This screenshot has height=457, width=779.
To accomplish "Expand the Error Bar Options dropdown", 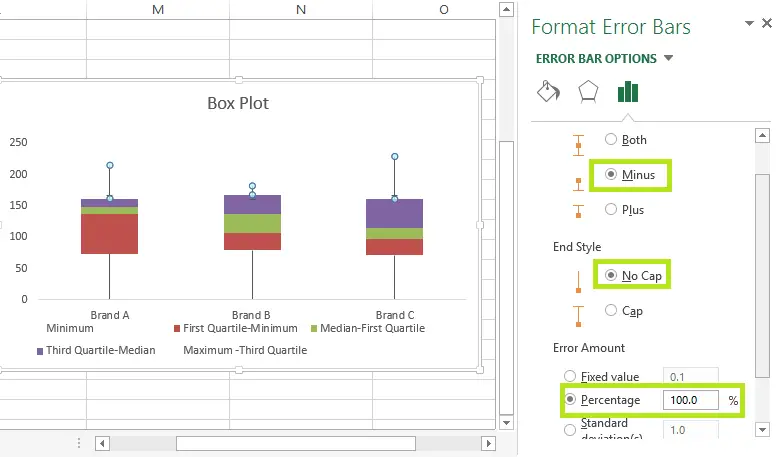I will pyautogui.click(x=668, y=58).
